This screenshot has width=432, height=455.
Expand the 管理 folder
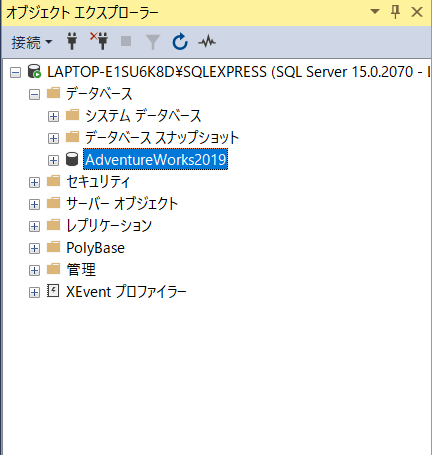pos(34,270)
